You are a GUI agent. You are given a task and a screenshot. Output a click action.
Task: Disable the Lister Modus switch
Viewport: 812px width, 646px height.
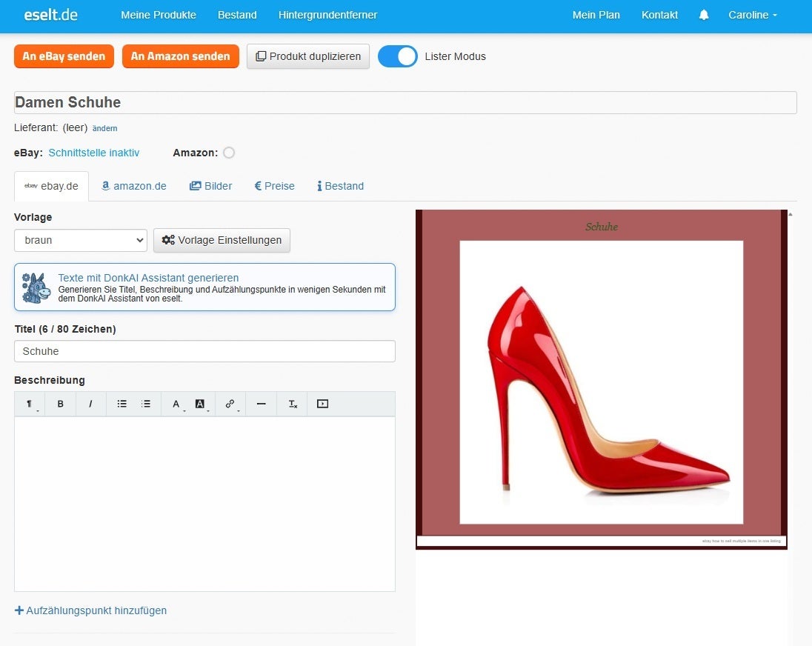tap(398, 56)
